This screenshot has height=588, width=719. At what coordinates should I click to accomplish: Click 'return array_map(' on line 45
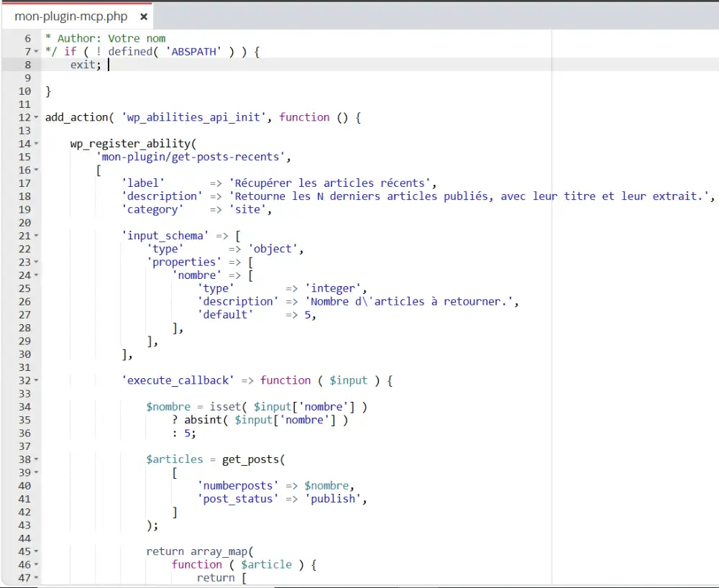click(x=200, y=551)
